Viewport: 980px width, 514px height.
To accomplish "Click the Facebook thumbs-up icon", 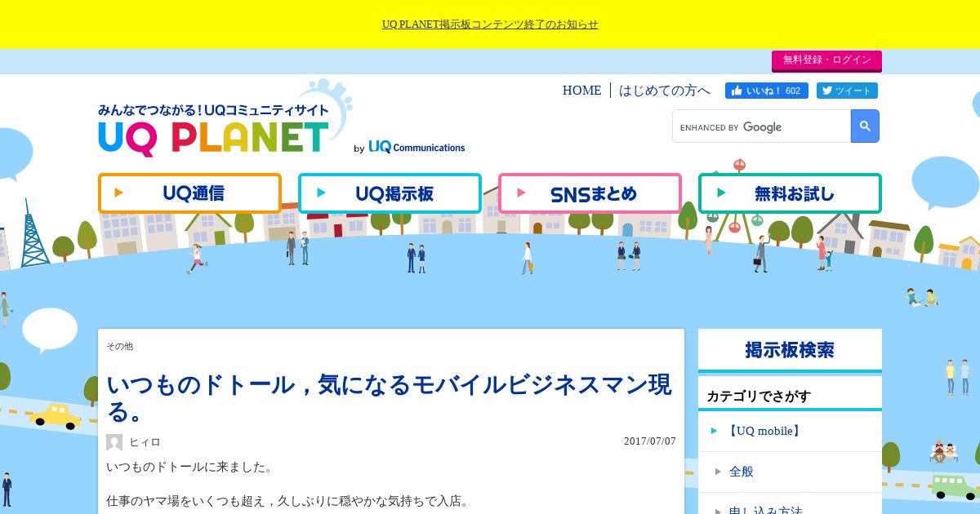I will click(737, 91).
